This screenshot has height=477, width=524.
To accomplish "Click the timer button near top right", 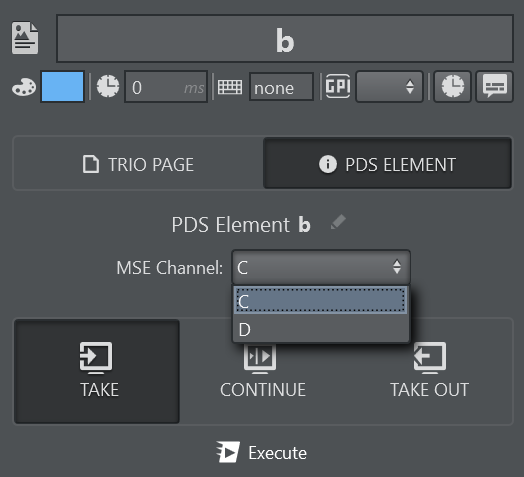I will pyautogui.click(x=452, y=87).
